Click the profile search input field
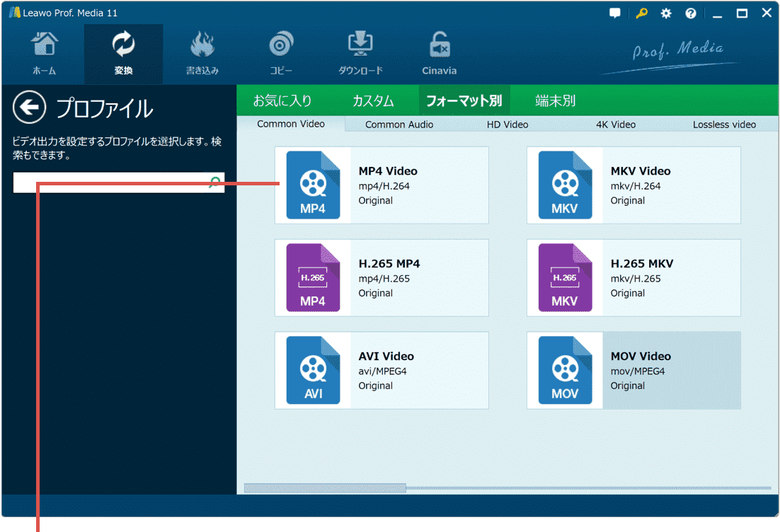This screenshot has width=780, height=532. click(110, 183)
